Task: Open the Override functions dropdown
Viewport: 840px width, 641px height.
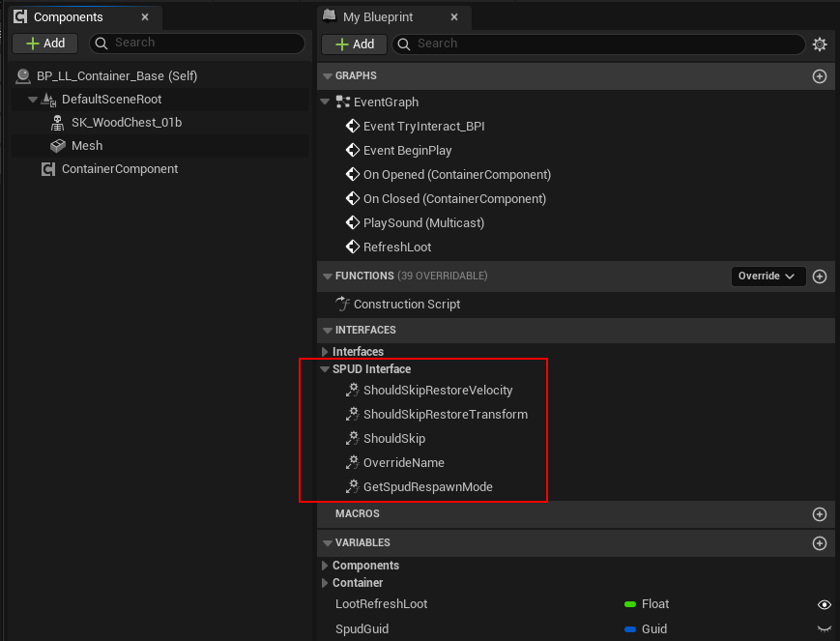Action: 768,276
